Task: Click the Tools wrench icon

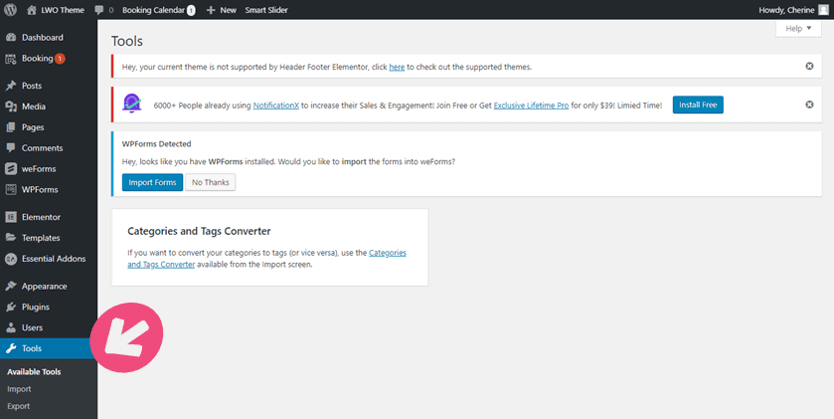Action: (11, 348)
